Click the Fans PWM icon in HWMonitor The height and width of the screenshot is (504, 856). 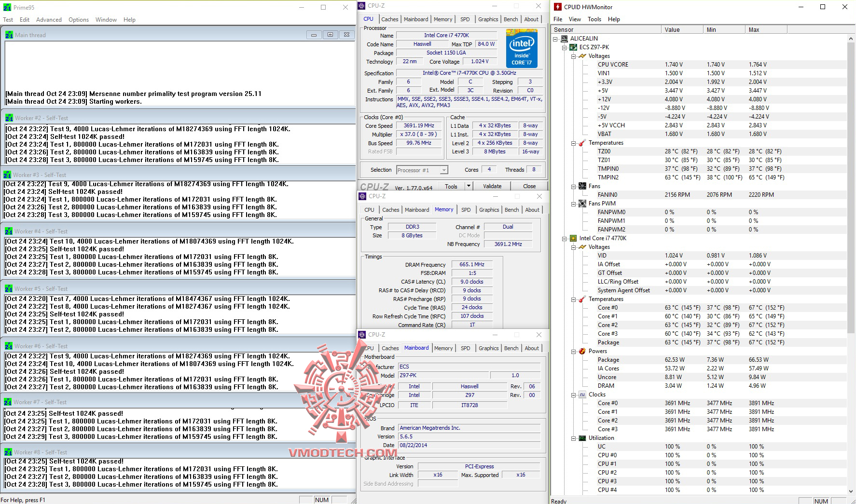pos(582,204)
